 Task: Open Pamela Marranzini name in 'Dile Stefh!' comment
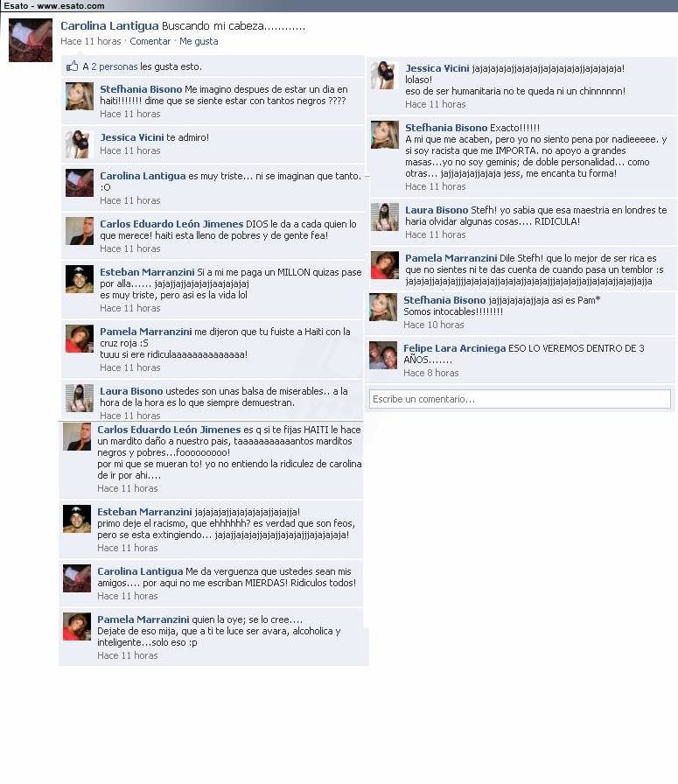point(451,258)
